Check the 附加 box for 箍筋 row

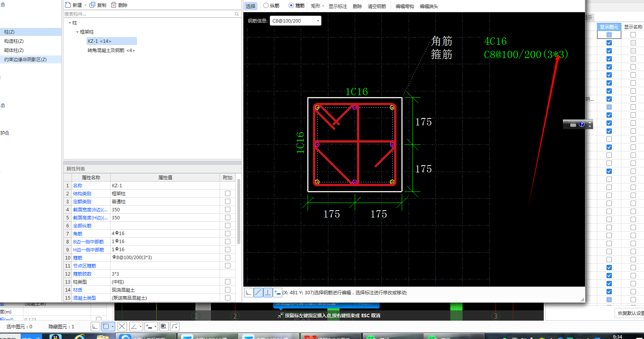[x=228, y=258]
